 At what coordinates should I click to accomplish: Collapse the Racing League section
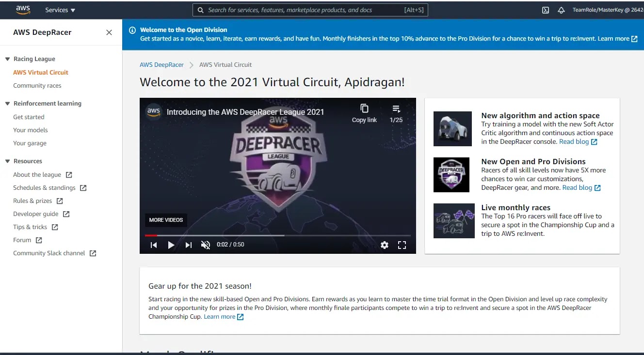click(x=7, y=59)
